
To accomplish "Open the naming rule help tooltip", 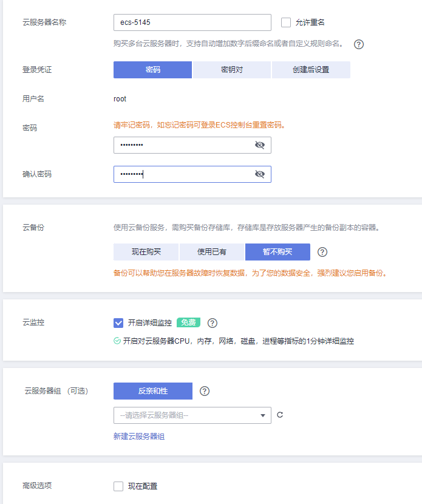I will [x=358, y=44].
